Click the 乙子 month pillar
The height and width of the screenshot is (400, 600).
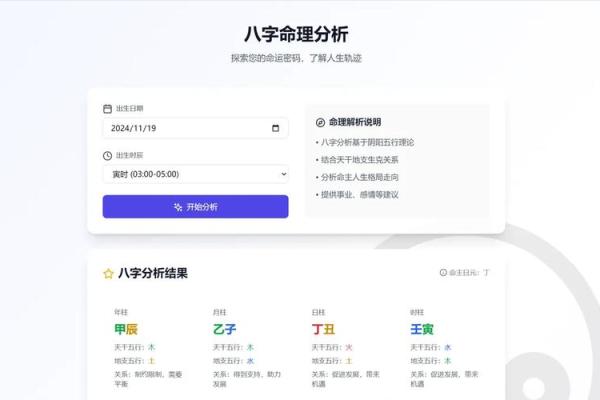(225, 329)
